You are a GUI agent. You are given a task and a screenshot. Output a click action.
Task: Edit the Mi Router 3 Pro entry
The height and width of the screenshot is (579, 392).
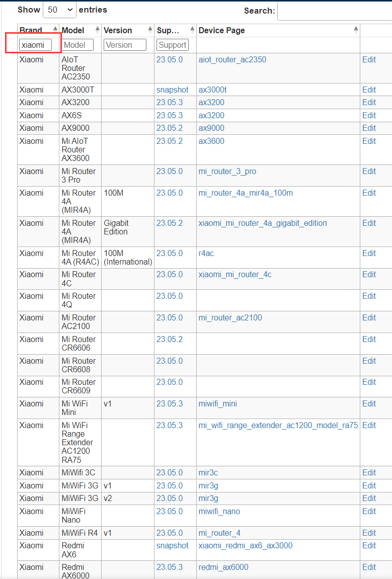369,172
